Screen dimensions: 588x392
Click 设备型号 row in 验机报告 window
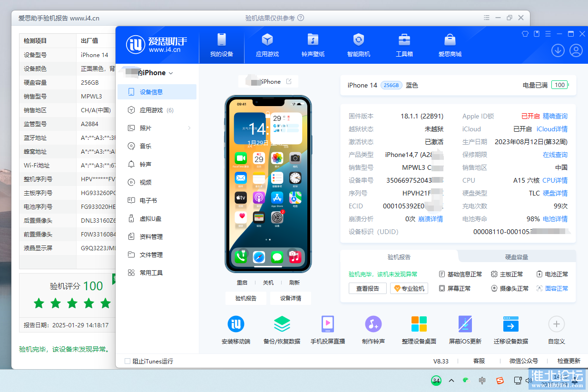tap(68, 55)
